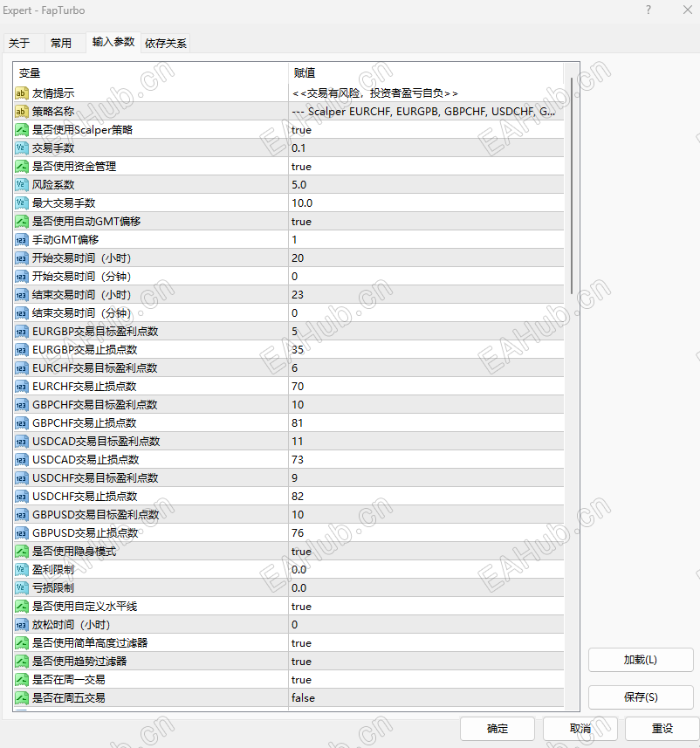Click the 取消 button
Screen dimensions: 700x748
[580, 729]
